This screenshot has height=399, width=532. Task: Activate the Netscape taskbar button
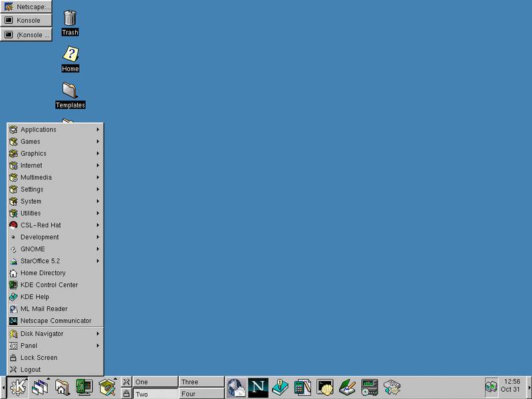click(x=26, y=7)
